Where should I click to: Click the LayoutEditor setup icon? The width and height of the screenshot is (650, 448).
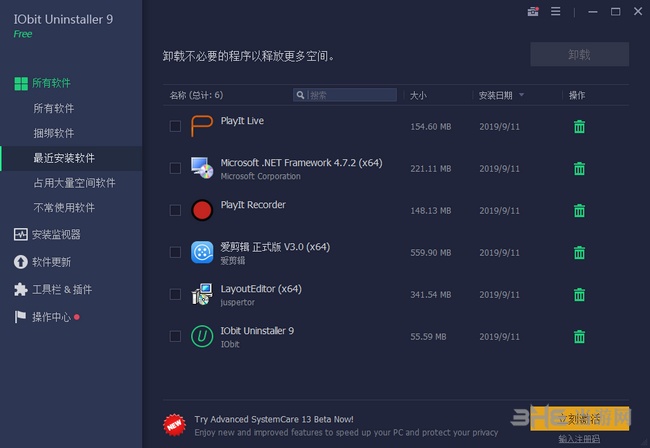pos(202,294)
